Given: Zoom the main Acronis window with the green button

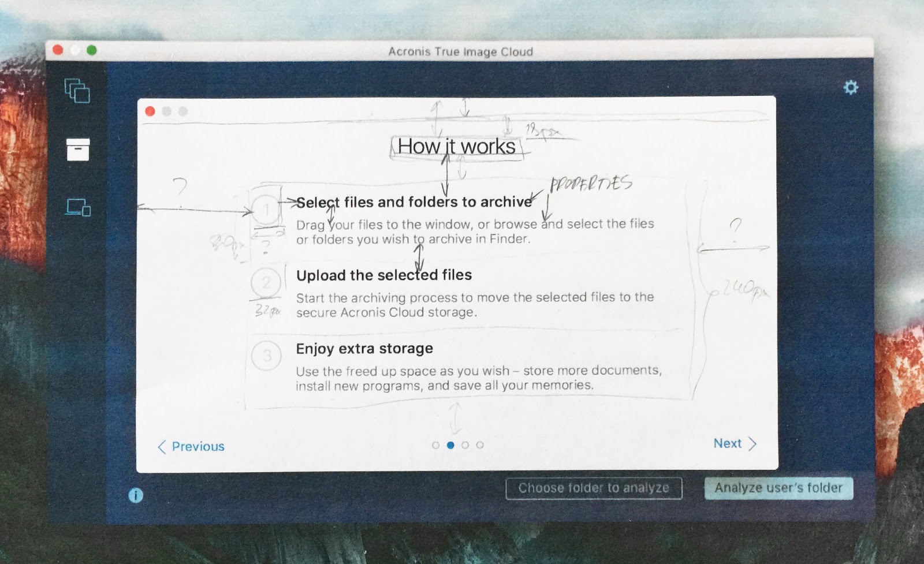Looking at the screenshot, I should point(92,50).
